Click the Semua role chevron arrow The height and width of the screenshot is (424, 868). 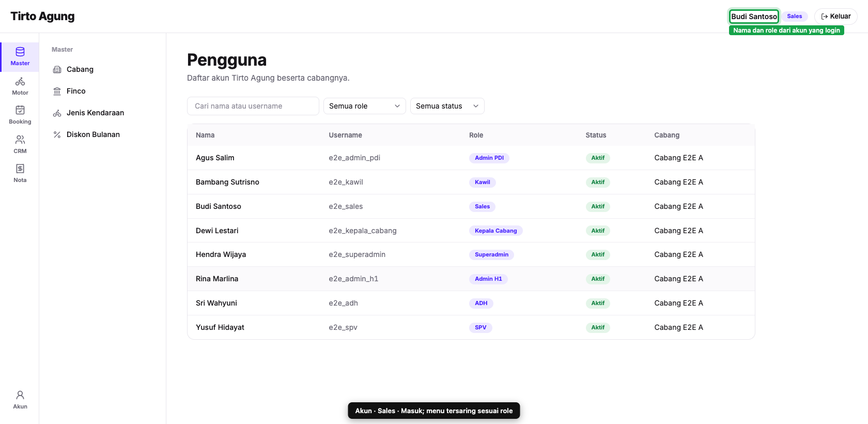[397, 106]
